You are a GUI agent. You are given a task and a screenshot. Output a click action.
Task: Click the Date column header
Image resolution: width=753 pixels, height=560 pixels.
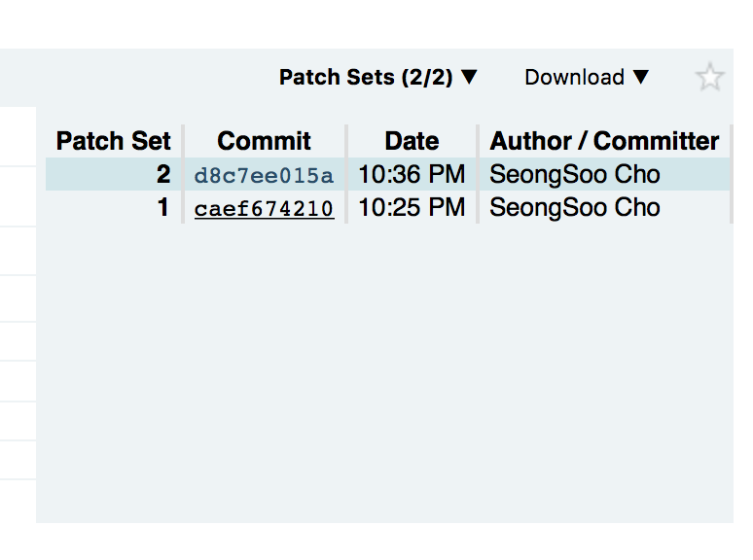(x=412, y=141)
